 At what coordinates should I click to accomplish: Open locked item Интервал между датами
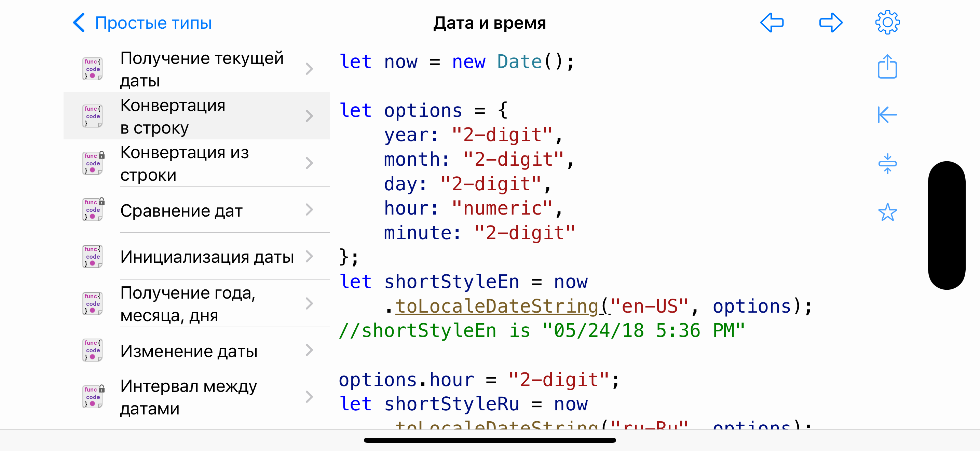click(x=189, y=397)
